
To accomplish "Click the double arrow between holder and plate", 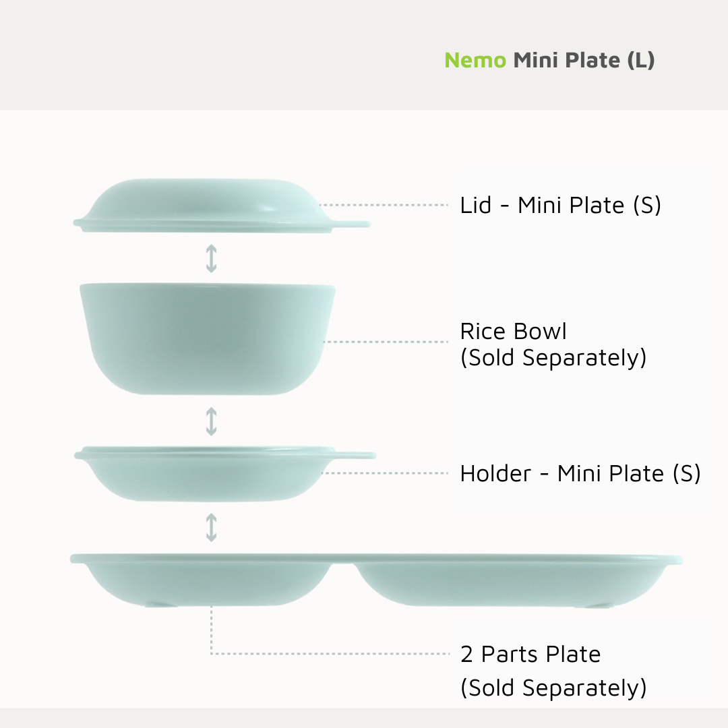I will [x=211, y=528].
